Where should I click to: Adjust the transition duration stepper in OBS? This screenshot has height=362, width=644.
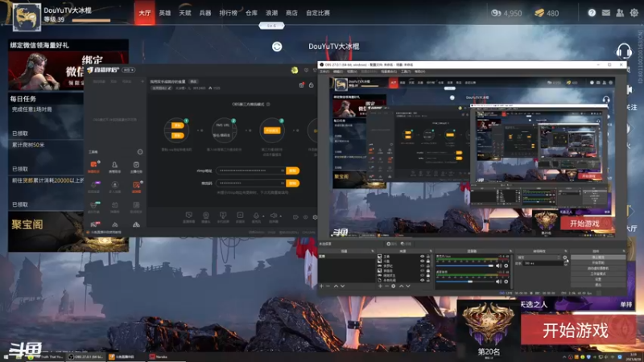click(x=566, y=263)
